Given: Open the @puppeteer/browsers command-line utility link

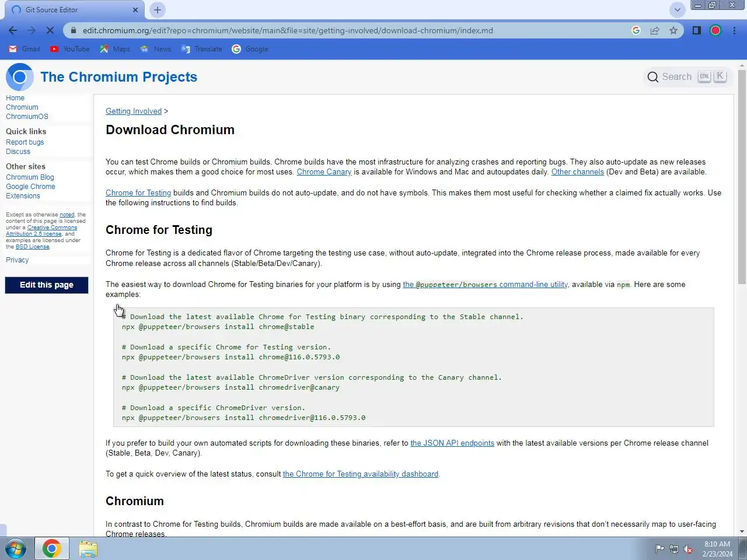Looking at the screenshot, I should [485, 285].
